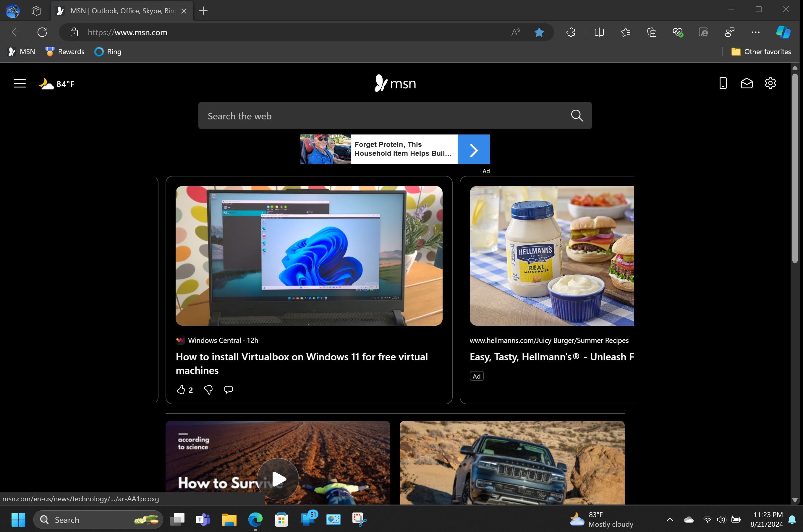Screen dimensions: 803x532
Task: Open Copilot in the Edge toolbar
Action: coord(783,32)
